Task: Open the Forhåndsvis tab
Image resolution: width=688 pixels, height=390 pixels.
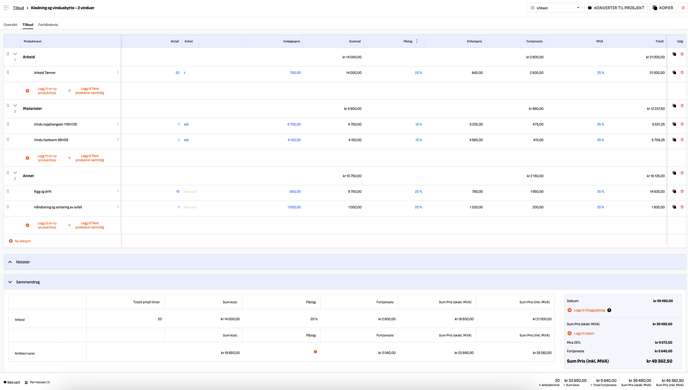Action: click(48, 25)
